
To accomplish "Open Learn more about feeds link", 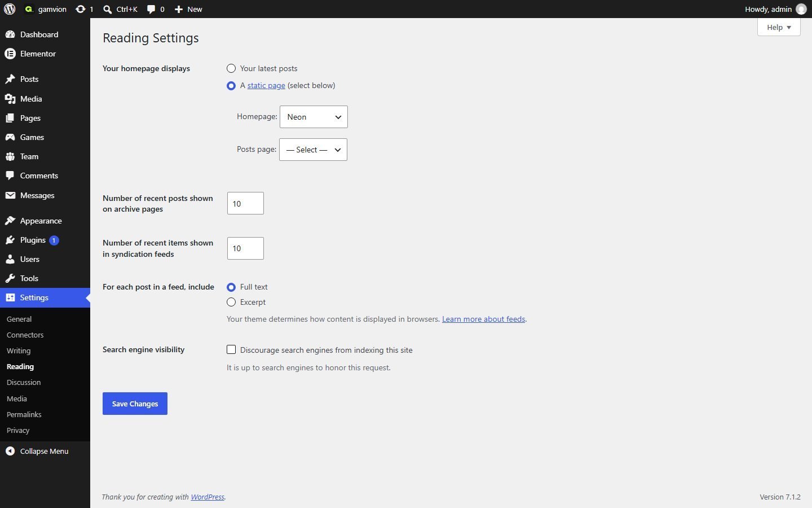I will 483,319.
